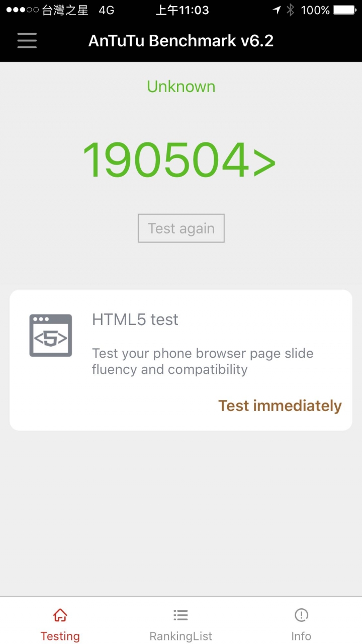Tap the Bluetooth status icon
The height and width of the screenshot is (644, 362).
pos(290,10)
